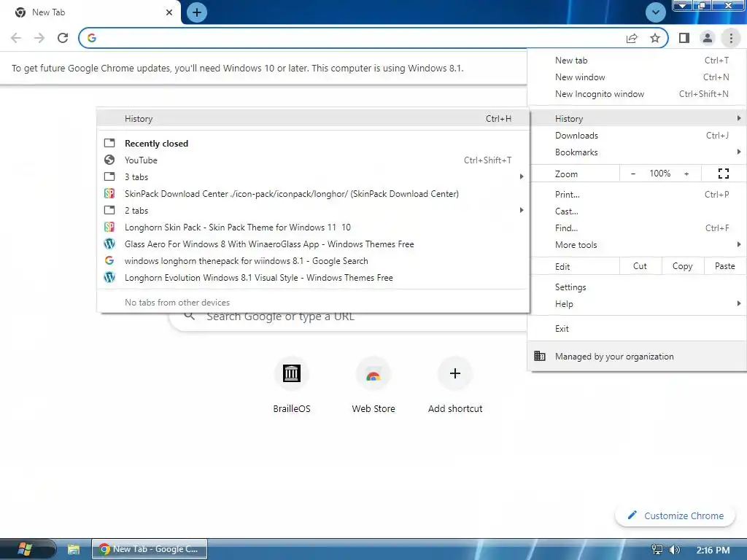747x560 pixels.
Task: Open full History page from submenu header
Action: [313, 119]
